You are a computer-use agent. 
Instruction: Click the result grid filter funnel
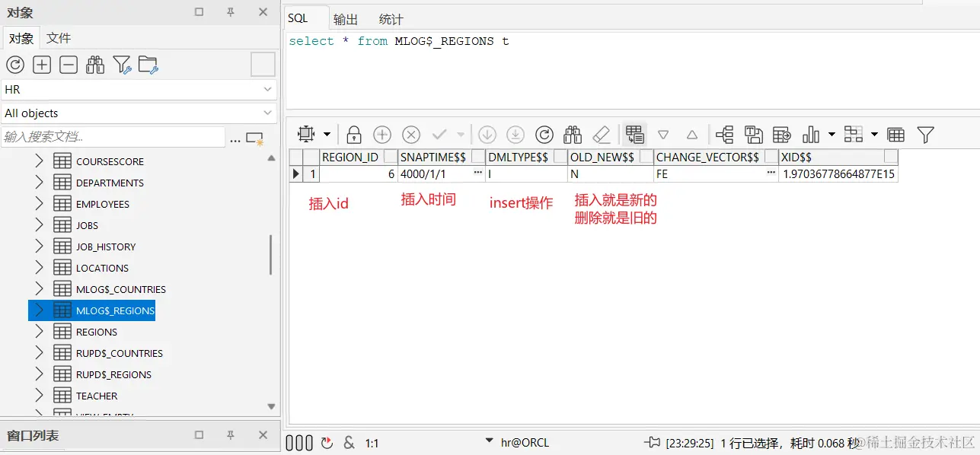click(x=925, y=135)
